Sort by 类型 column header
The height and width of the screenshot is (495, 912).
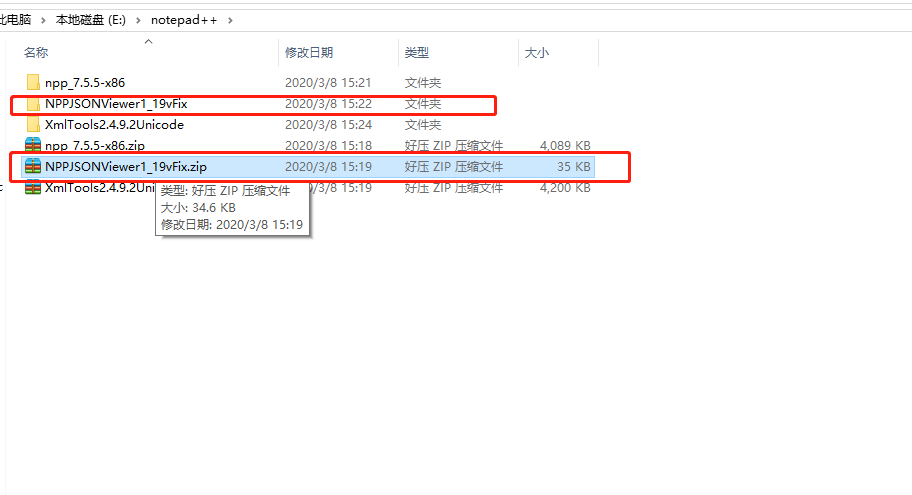click(x=417, y=52)
